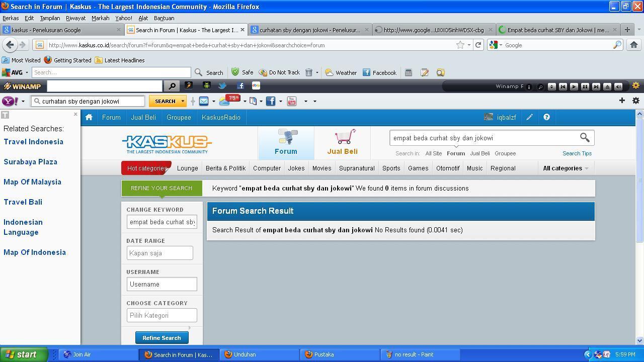Select the Jual Beli shopping cart icon
The image size is (644, 362).
(x=345, y=137)
